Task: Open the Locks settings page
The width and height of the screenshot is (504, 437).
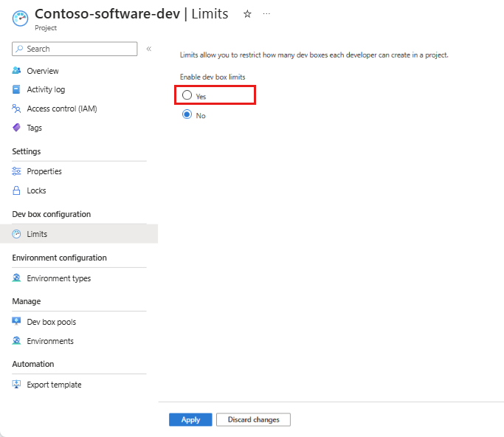Action: tap(36, 190)
